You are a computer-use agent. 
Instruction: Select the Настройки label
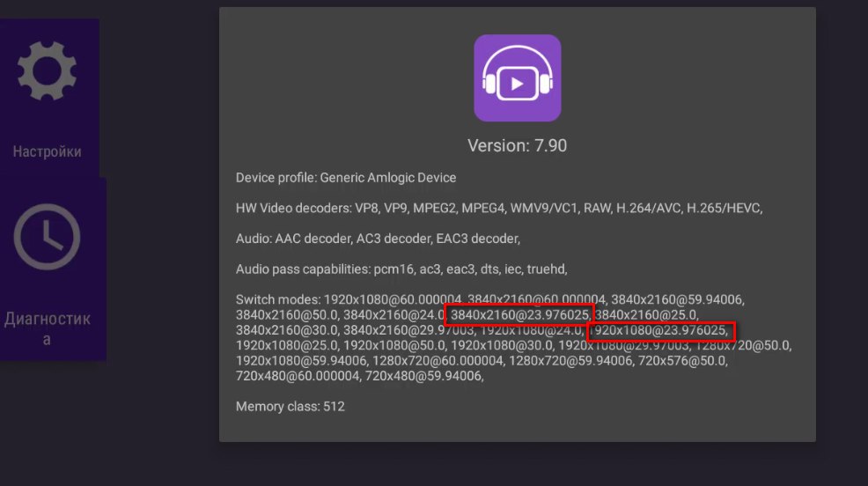point(47,151)
